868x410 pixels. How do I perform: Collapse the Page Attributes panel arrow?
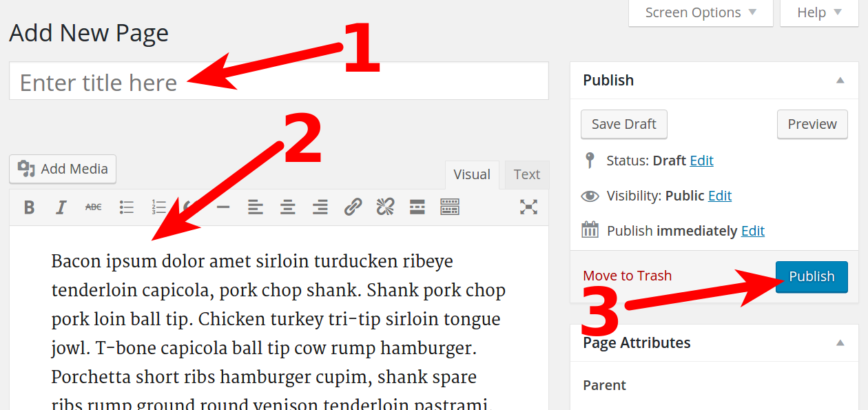pos(840,343)
